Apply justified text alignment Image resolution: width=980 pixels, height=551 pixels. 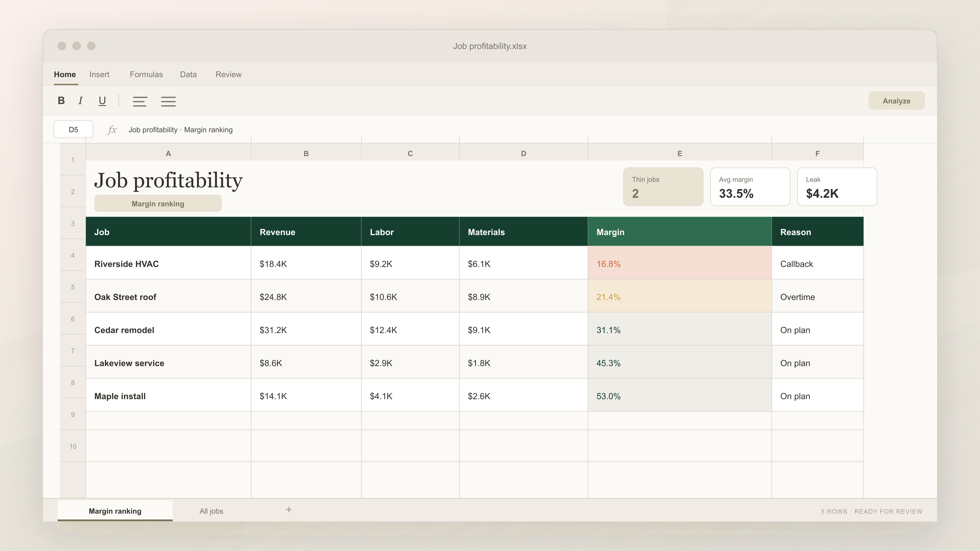tap(168, 102)
